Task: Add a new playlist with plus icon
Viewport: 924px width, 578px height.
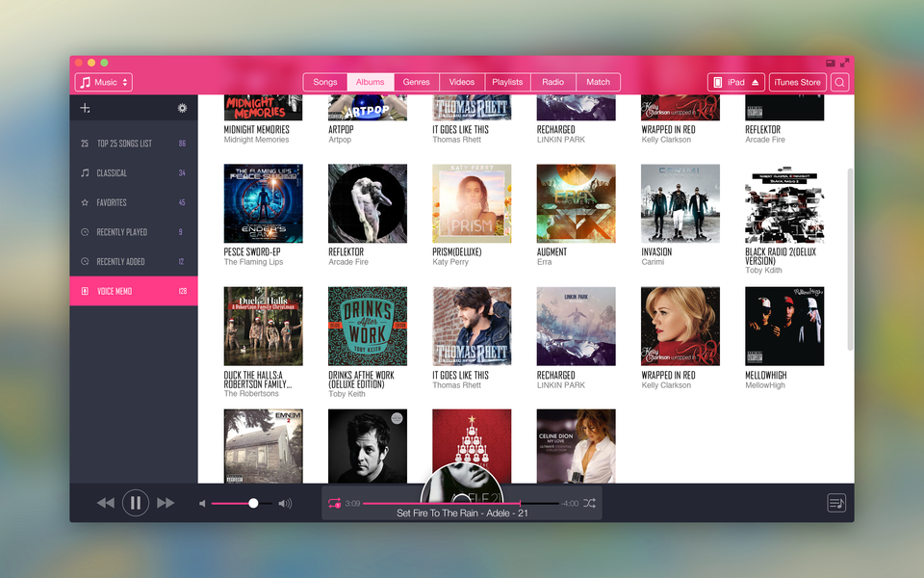Action: [85, 108]
